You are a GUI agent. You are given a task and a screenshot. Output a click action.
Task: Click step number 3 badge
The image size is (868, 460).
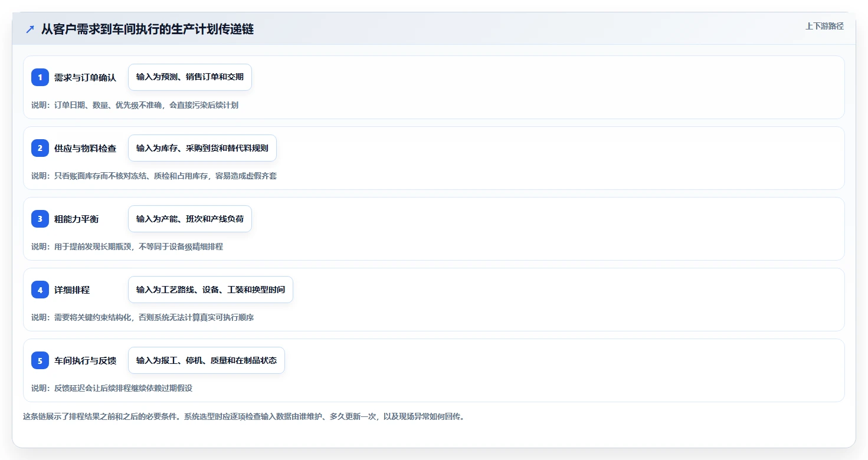(x=40, y=219)
